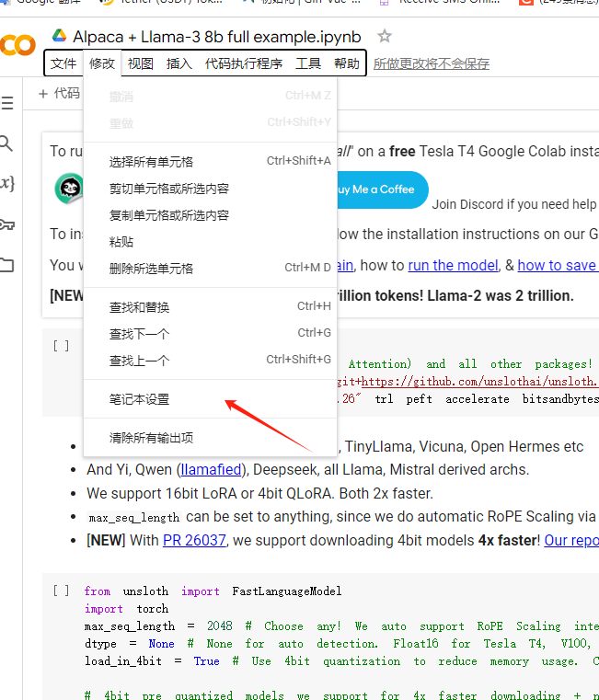Image resolution: width=599 pixels, height=700 pixels.
Task: Open the search sidebar magnifier icon
Action: click(x=6, y=143)
